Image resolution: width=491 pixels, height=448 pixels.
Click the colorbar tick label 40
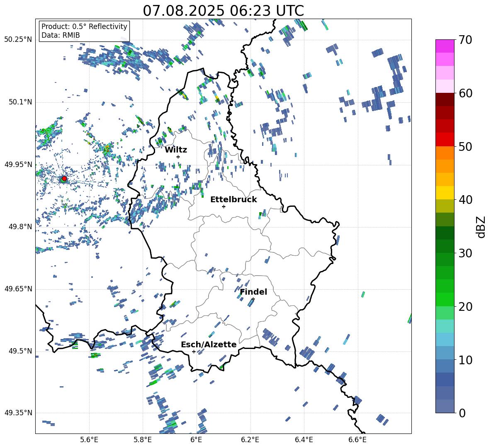click(465, 200)
